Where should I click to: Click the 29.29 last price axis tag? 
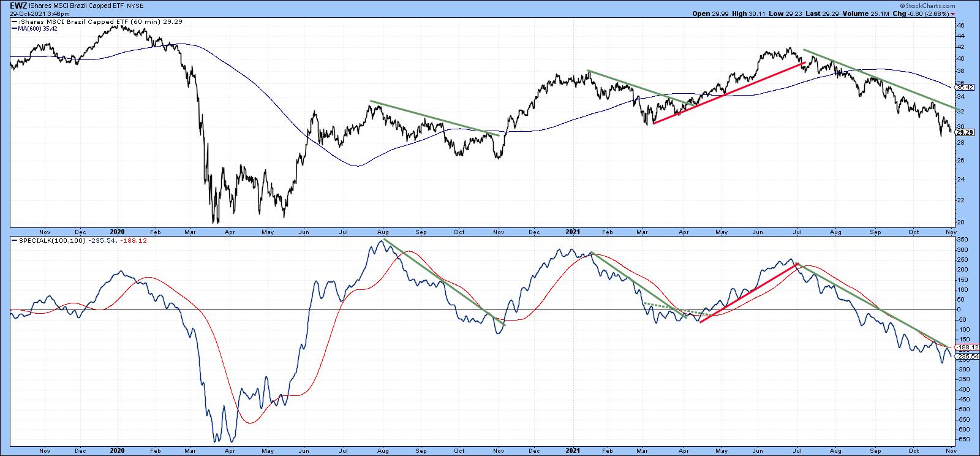click(964, 132)
